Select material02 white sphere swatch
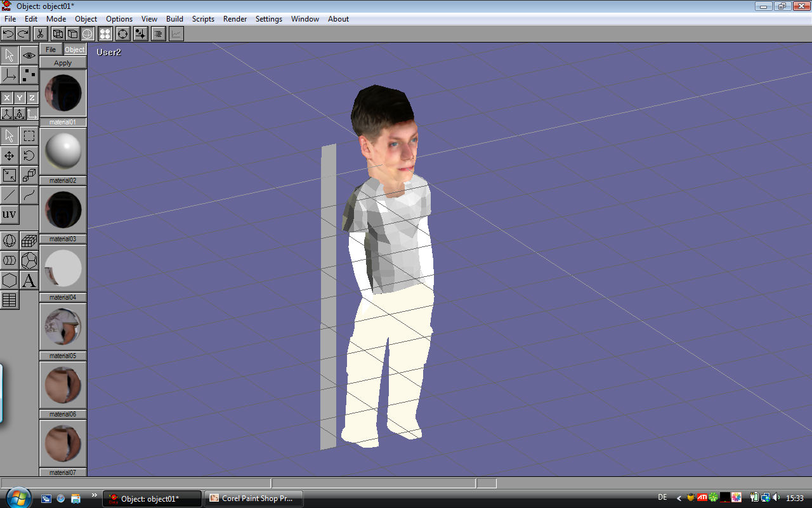Viewport: 812px width, 508px height. point(63,152)
